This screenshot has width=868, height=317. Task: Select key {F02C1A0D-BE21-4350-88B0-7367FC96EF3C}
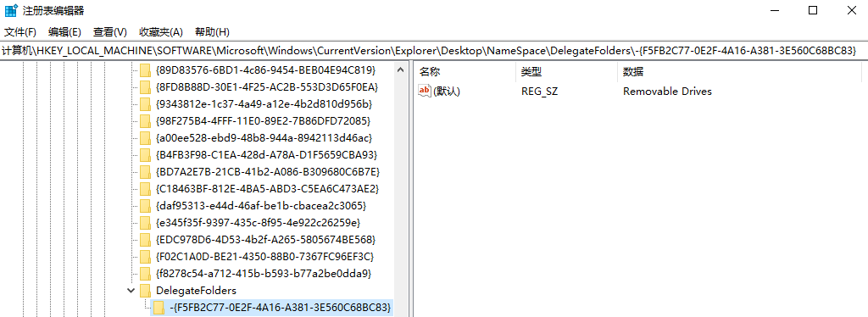tap(265, 257)
